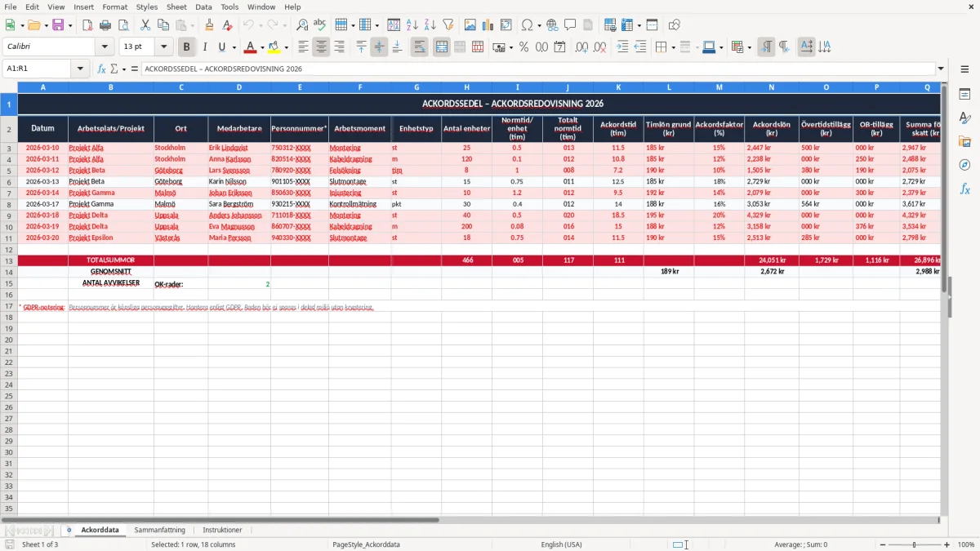Open the sidebar Styles icon
The width and height of the screenshot is (980, 551).
tap(964, 118)
